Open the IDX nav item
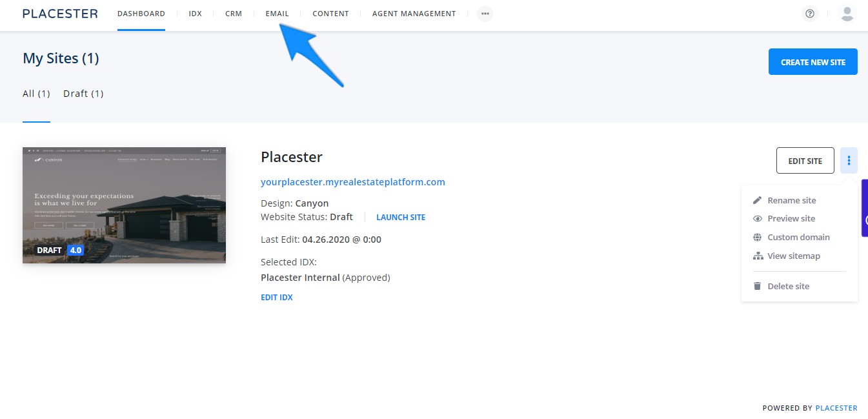868x419 pixels. pyautogui.click(x=196, y=14)
